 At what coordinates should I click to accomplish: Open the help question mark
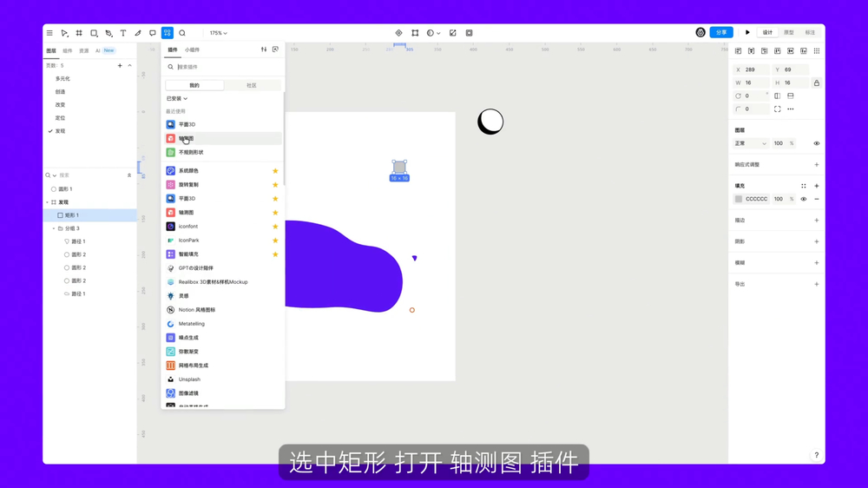(x=817, y=455)
